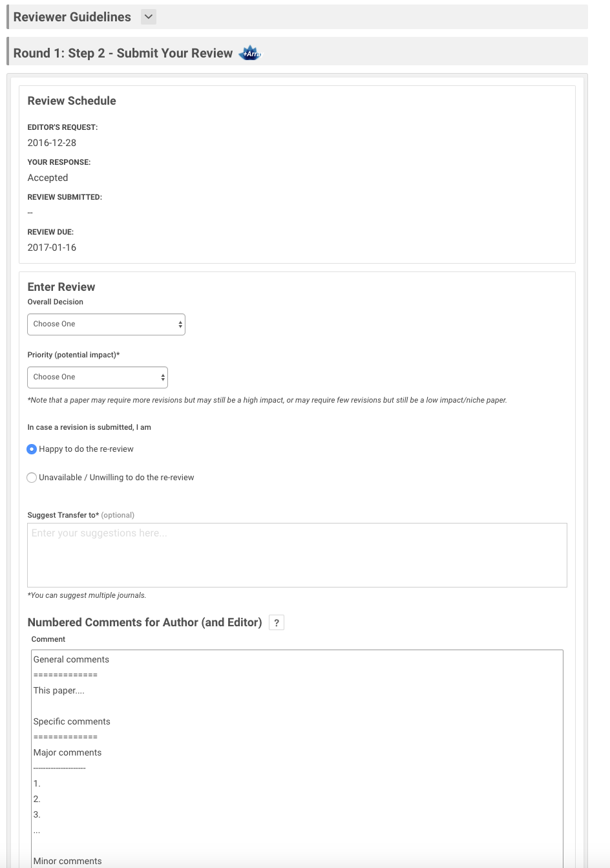Click the editor's request date 2016-12-28
This screenshot has width=610, height=868.
pyautogui.click(x=52, y=143)
